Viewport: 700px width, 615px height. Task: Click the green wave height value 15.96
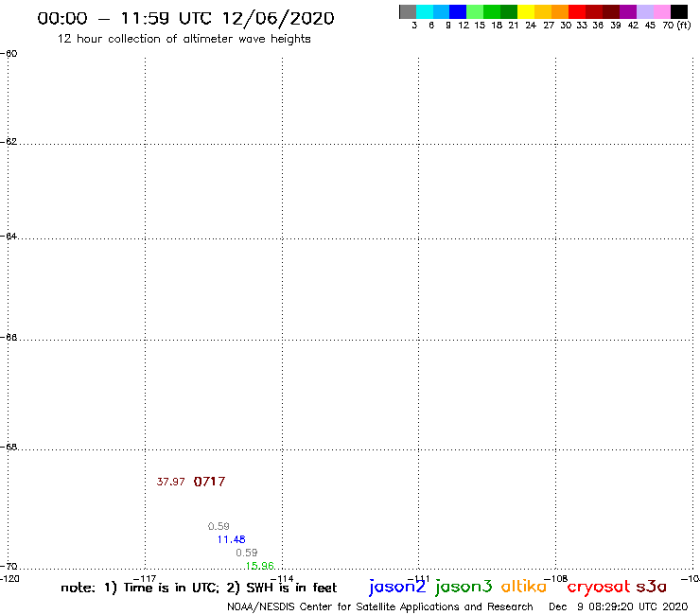[260, 566]
